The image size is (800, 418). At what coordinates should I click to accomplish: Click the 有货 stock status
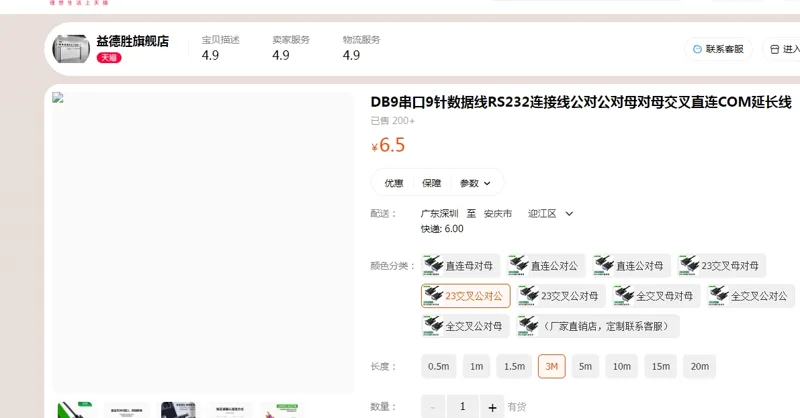517,407
